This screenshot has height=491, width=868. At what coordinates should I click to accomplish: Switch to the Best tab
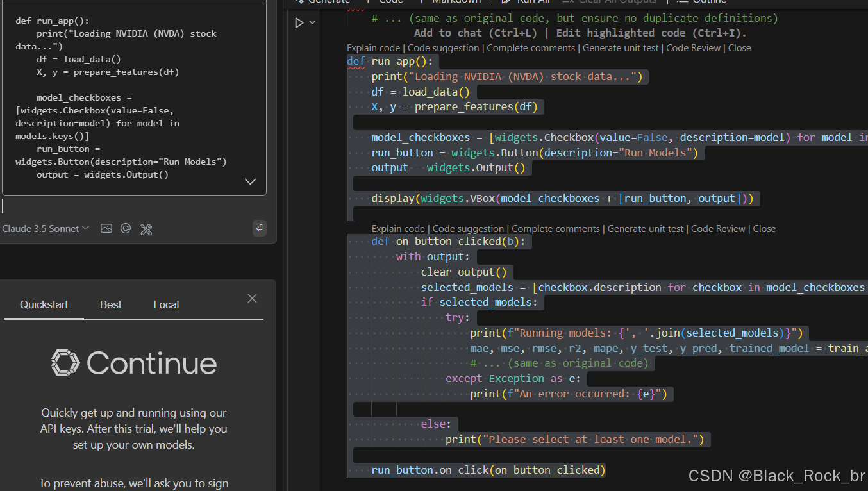pyautogui.click(x=110, y=304)
